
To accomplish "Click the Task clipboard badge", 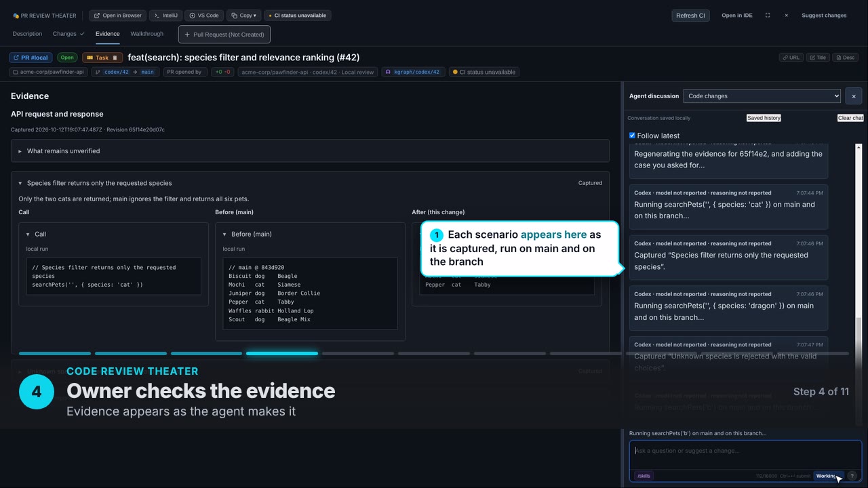I will (x=102, y=58).
